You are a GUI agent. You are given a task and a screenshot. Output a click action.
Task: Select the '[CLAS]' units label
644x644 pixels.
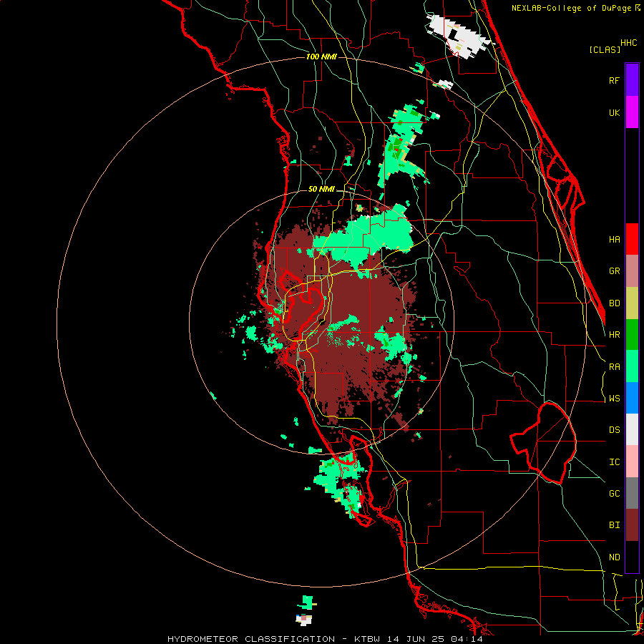605,50
